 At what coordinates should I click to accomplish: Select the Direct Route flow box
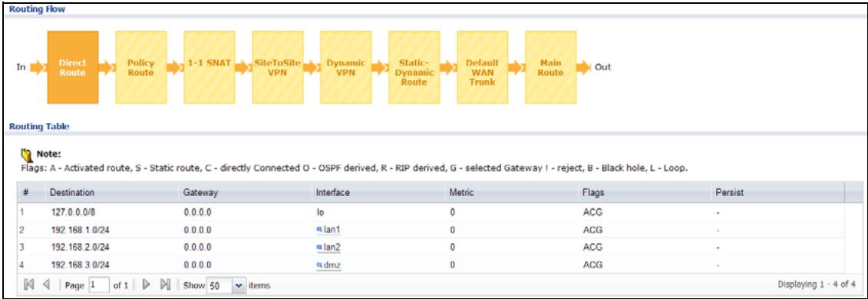[72, 67]
